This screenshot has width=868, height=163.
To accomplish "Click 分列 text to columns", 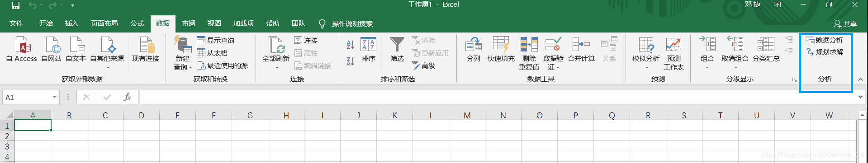I will pyautogui.click(x=474, y=50).
